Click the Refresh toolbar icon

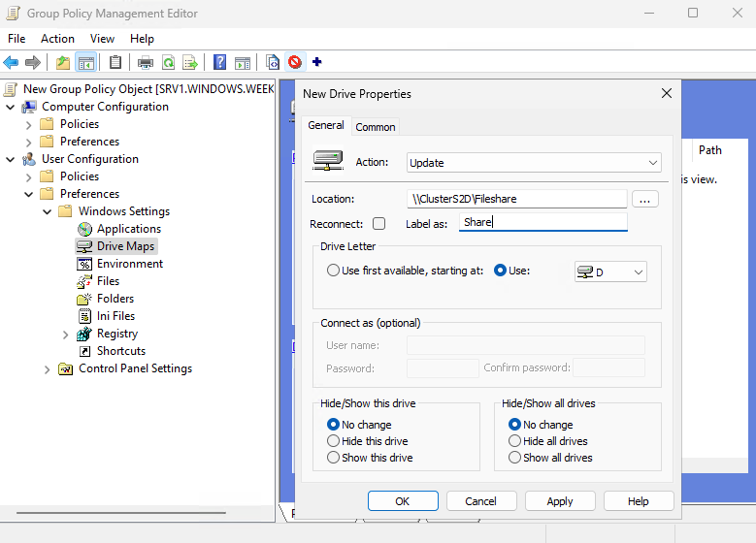pyautogui.click(x=168, y=62)
